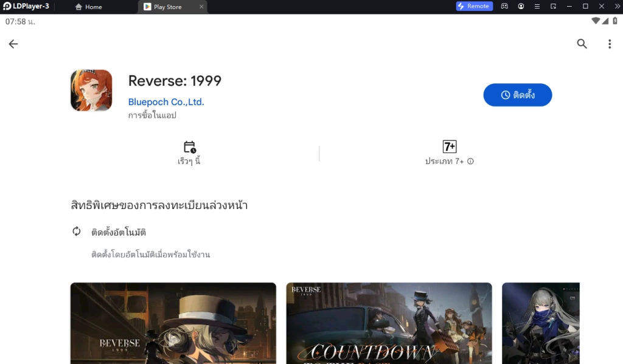Click the battery status icon
This screenshot has width=623, height=364.
point(616,21)
